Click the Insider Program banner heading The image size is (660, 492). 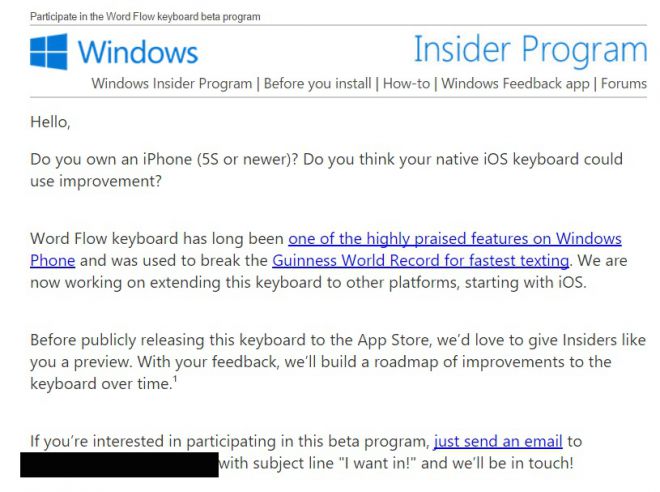click(x=529, y=50)
